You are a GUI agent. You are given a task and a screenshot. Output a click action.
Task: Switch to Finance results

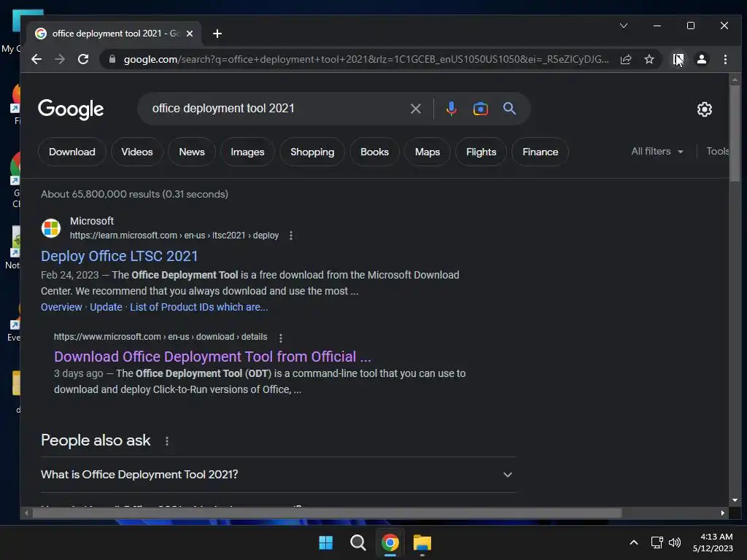[x=540, y=152]
